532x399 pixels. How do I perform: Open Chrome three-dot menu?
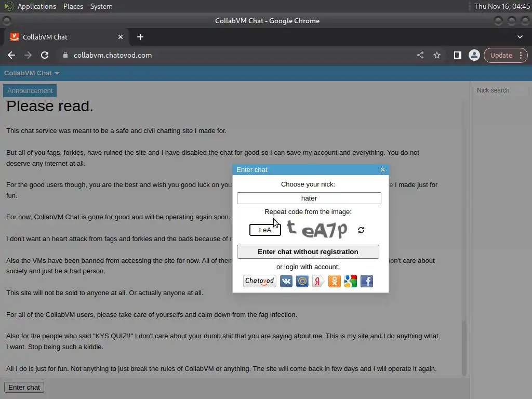(521, 55)
